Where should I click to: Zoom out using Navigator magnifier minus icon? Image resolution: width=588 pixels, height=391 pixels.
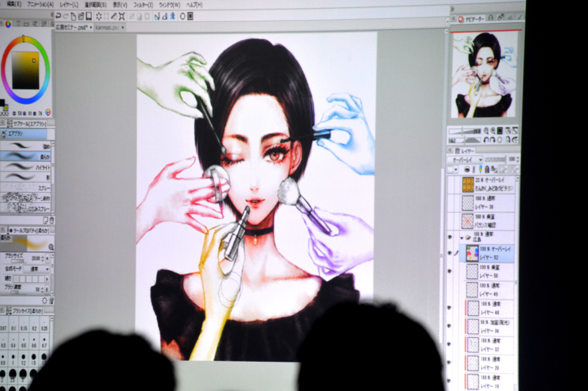pos(486,131)
